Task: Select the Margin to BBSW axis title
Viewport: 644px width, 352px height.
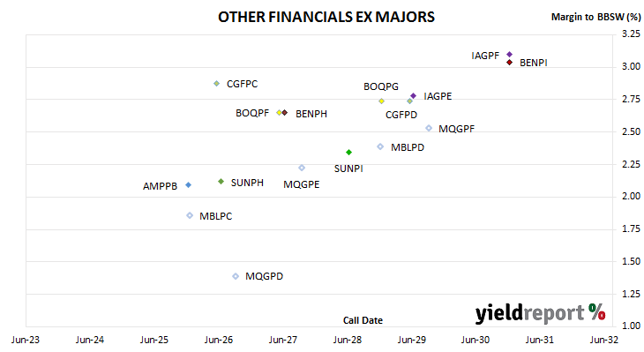Action: 595,17
